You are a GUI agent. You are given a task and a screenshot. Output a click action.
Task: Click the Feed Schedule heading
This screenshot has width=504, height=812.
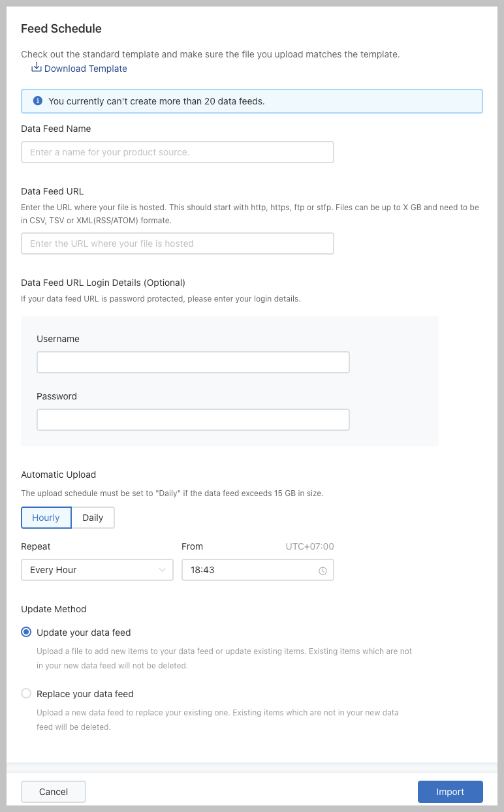pyautogui.click(x=61, y=29)
